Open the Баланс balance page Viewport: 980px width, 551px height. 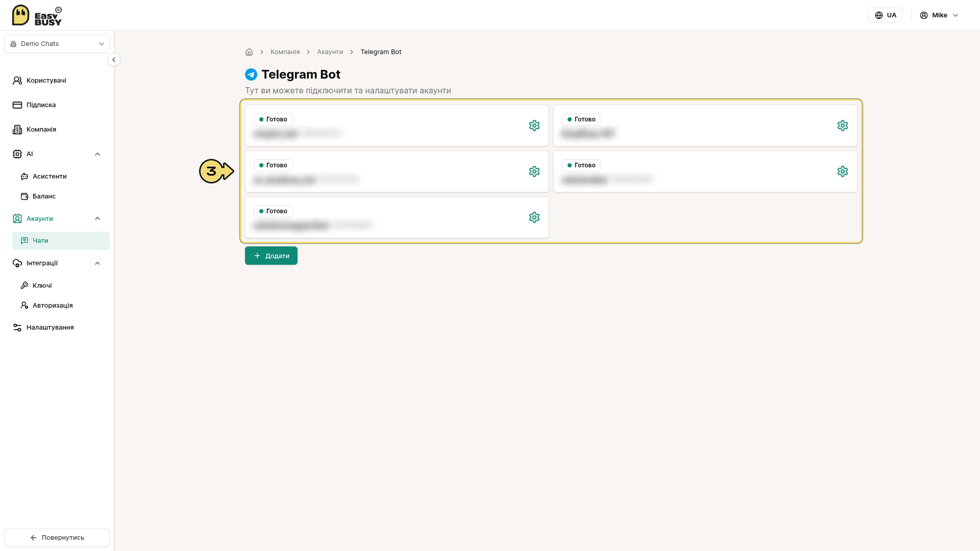click(61, 196)
